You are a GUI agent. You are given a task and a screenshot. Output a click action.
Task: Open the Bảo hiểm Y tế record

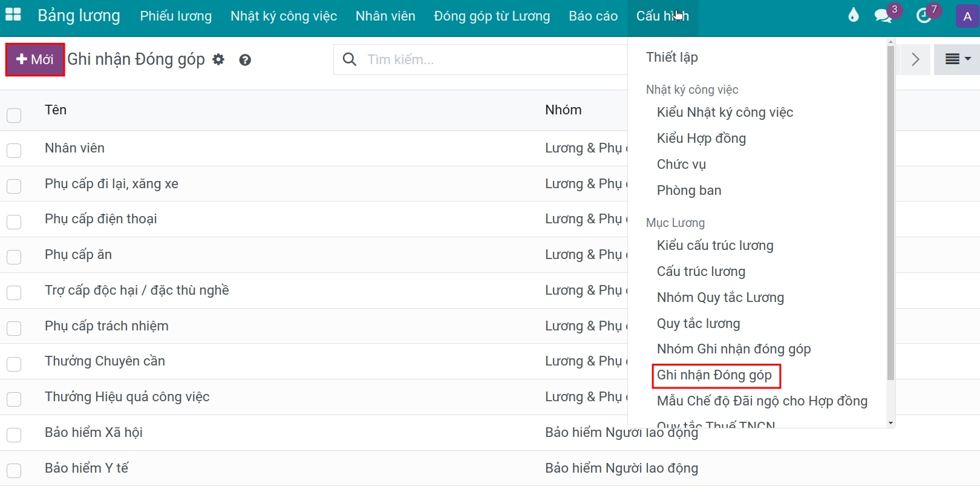pos(87,468)
